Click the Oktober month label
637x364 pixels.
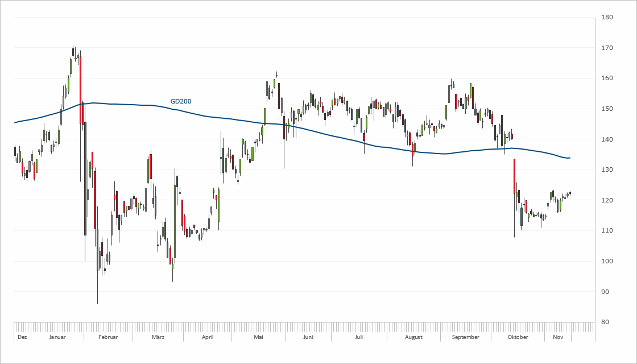518,337
